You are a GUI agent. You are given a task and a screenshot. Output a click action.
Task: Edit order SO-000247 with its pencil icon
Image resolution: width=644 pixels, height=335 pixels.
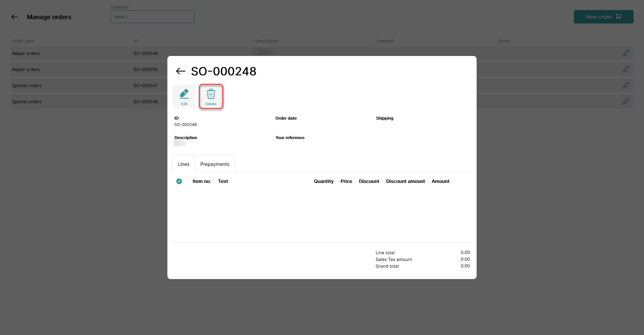[x=626, y=85]
